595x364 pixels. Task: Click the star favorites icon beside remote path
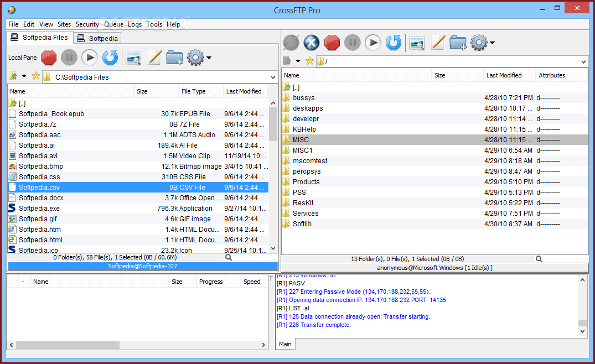pos(309,61)
